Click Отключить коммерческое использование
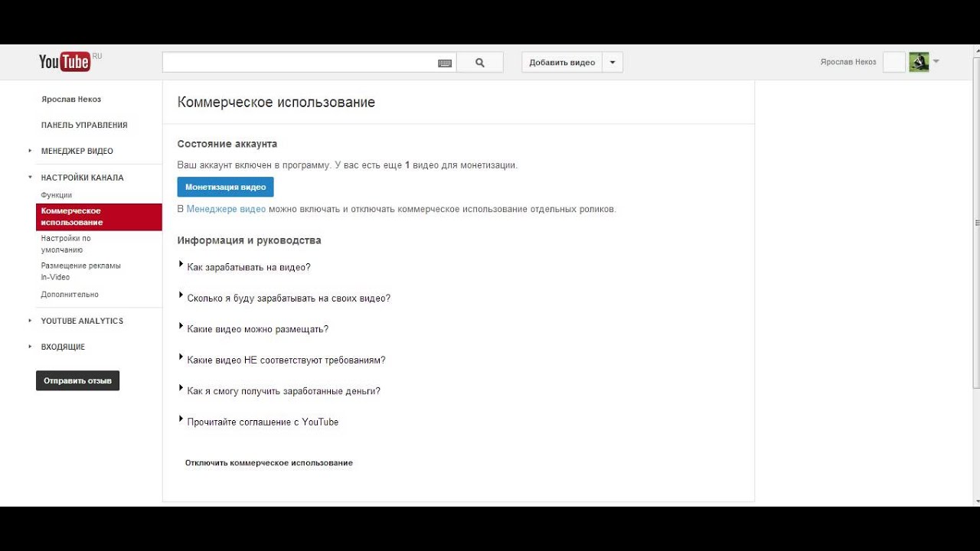This screenshot has height=551, width=980. click(x=269, y=463)
